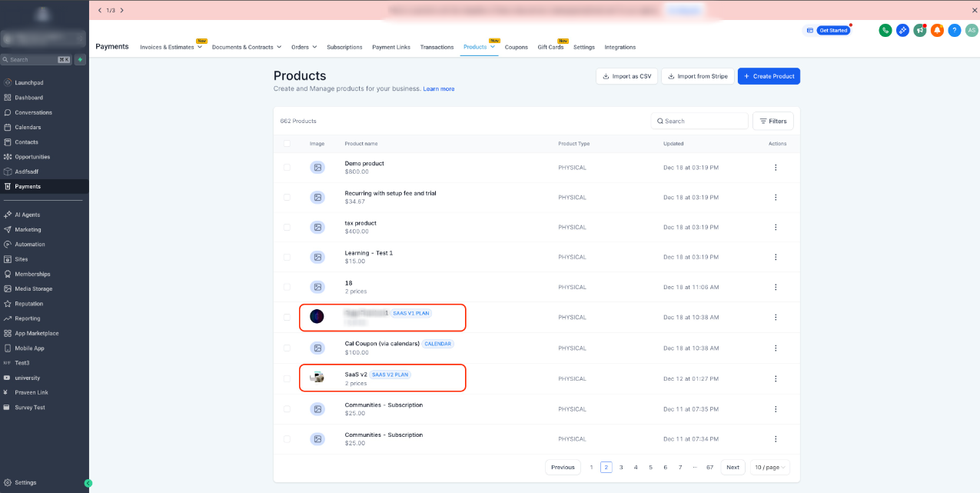Open the megaphone announcements icon
Image resolution: width=980 pixels, height=493 pixels.
point(919,30)
